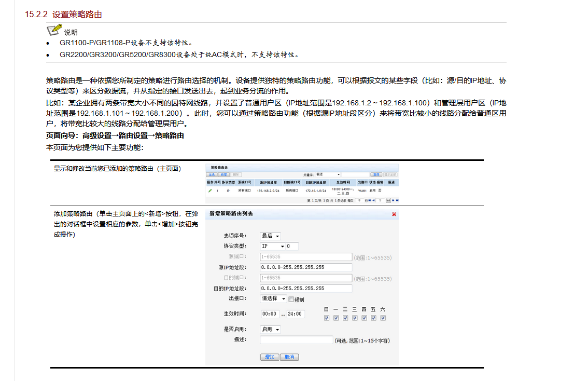Open the 关键字 描述 dropdown
588x381 pixels.
tap(328, 174)
